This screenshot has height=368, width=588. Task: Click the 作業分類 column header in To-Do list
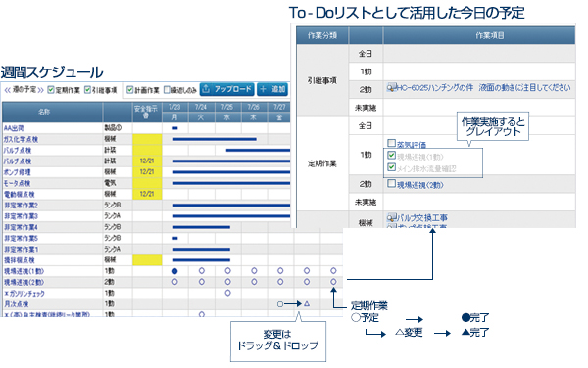click(322, 35)
